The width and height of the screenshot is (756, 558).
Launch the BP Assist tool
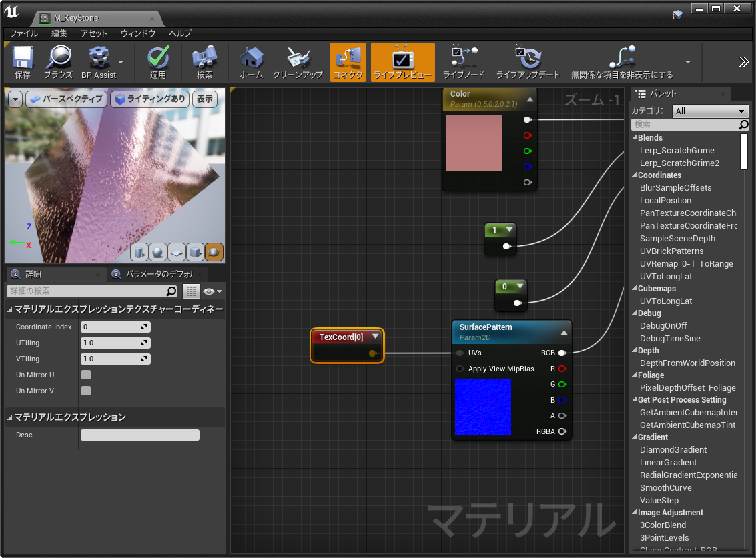pyautogui.click(x=98, y=62)
